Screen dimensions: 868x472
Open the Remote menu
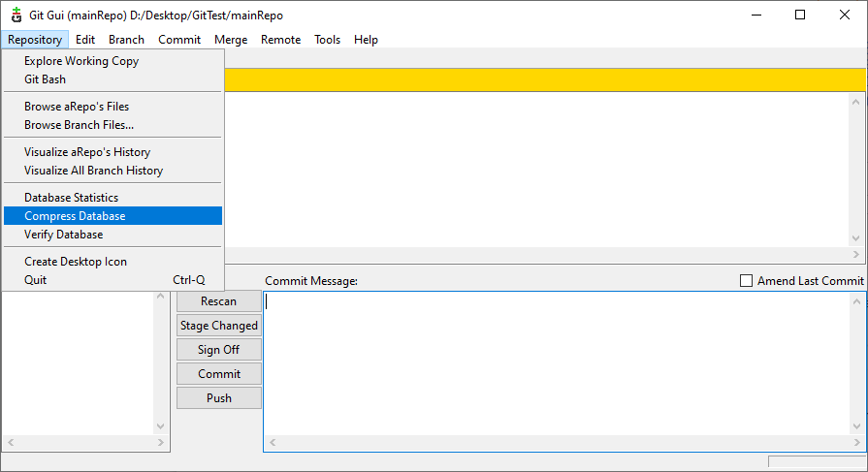tap(280, 40)
